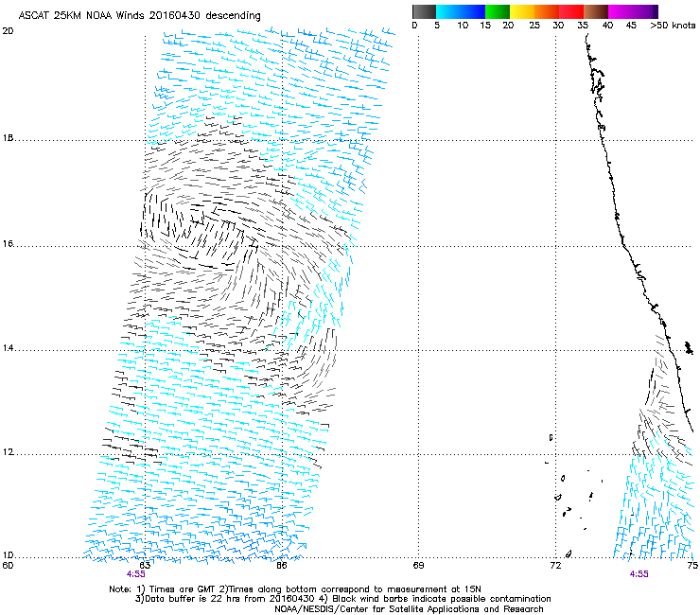Click longitude label '75' on bottom axis
This screenshot has width=700, height=615.
[692, 566]
